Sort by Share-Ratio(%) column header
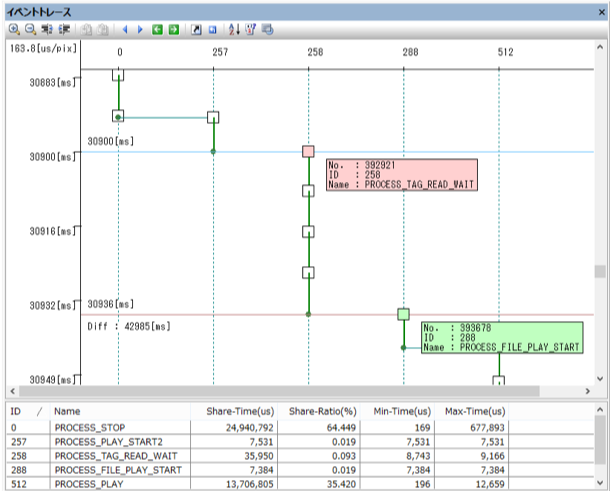The image size is (610, 491). 319,411
